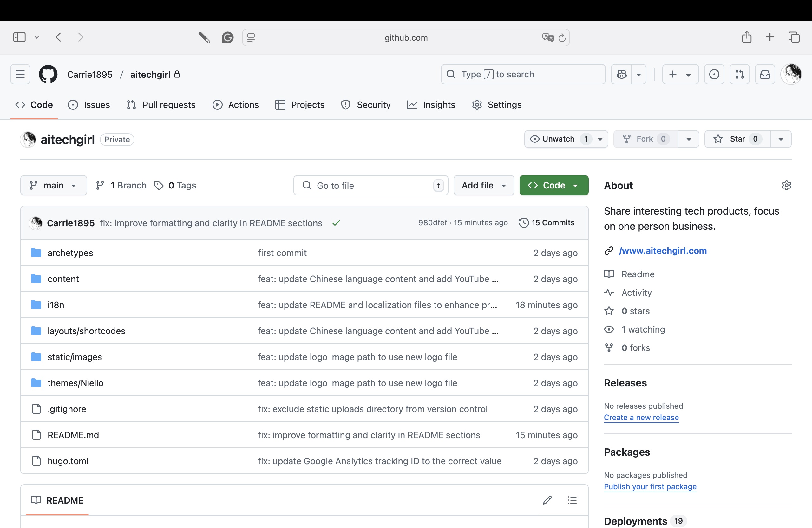Viewport: 812px width, 528px height.
Task: Click Publish your first package link
Action: click(x=650, y=486)
